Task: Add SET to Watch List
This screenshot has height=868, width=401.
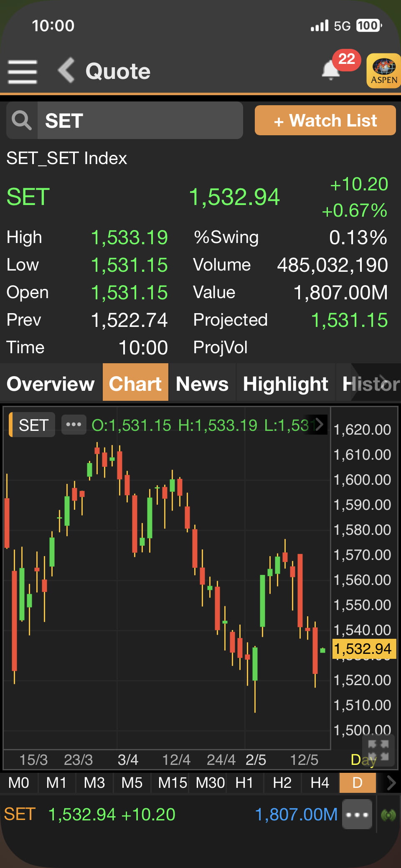Action: click(325, 121)
